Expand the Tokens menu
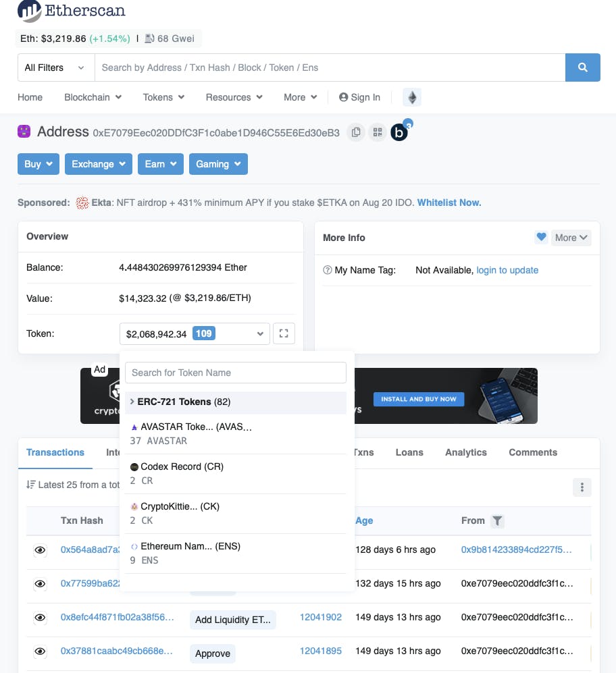Viewport: 616px width, 673px height. [x=163, y=97]
